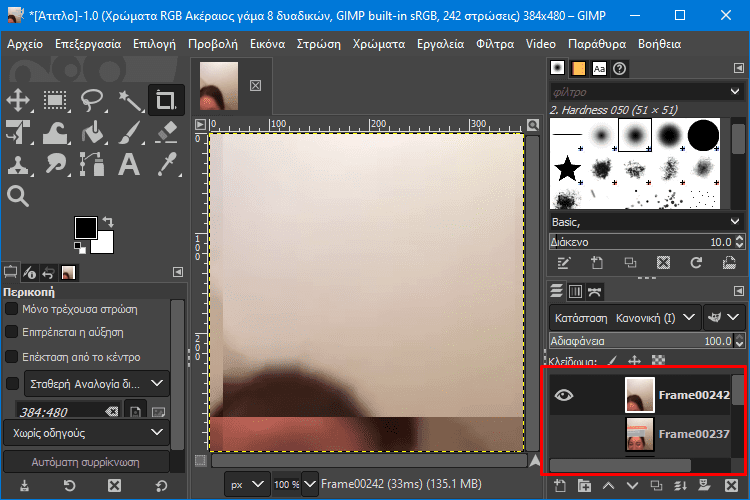This screenshot has width=750, height=500.
Task: Create a new layer group
Action: [584, 486]
